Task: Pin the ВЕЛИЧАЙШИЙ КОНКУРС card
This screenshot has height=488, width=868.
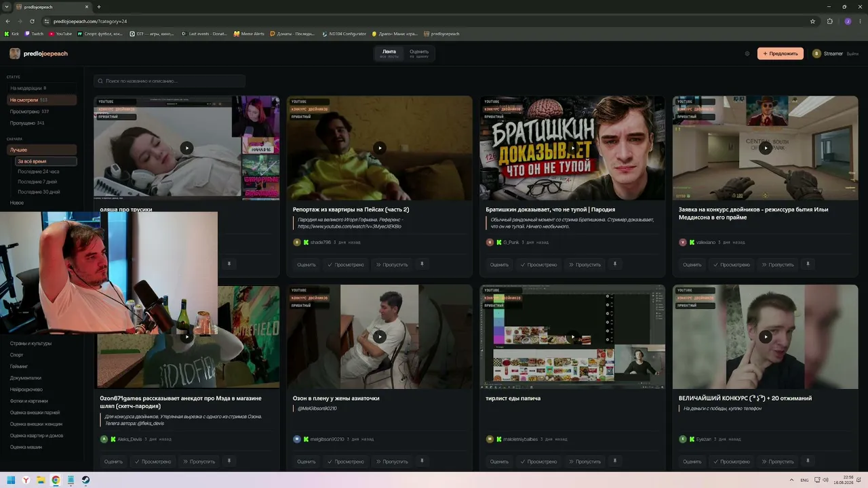Action: click(x=807, y=461)
